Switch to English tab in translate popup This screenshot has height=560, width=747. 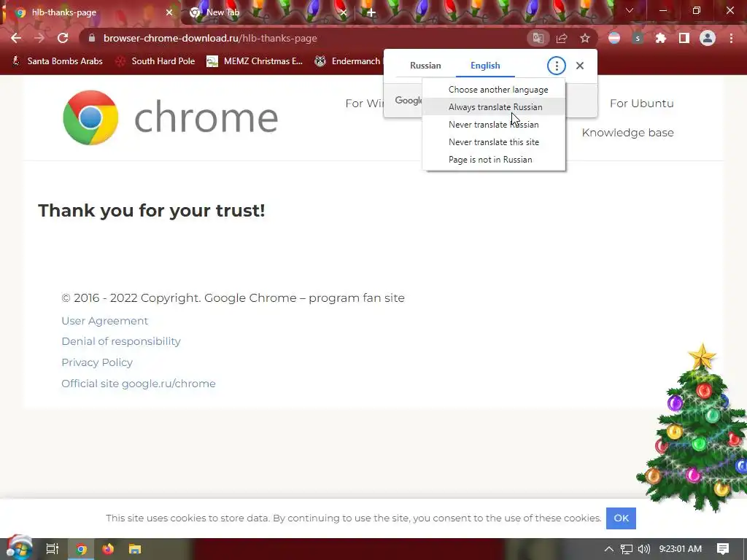coord(485,66)
